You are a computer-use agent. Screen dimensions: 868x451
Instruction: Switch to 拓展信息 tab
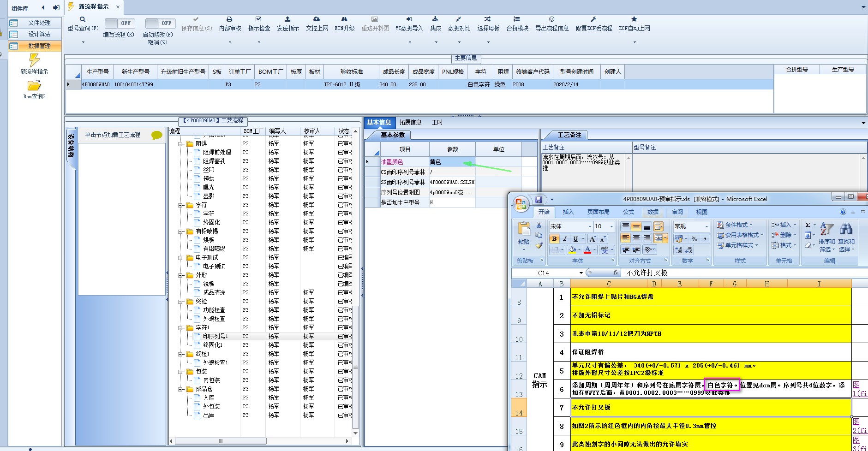pos(410,123)
